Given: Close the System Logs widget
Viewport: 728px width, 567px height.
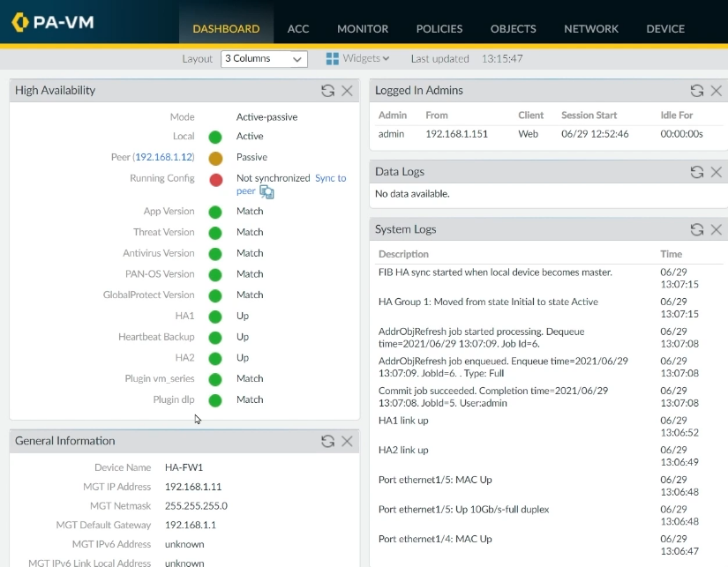Looking at the screenshot, I should [x=717, y=229].
